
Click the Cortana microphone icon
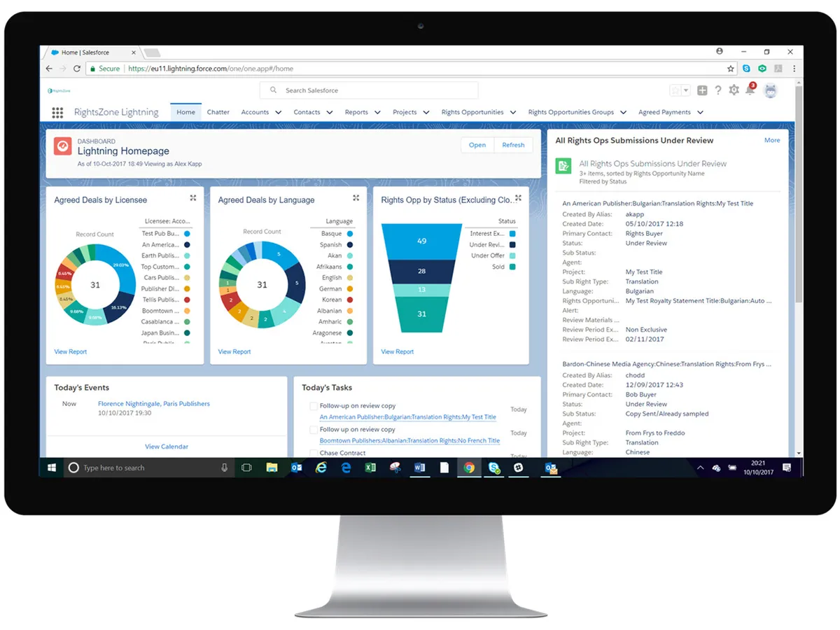pos(225,468)
